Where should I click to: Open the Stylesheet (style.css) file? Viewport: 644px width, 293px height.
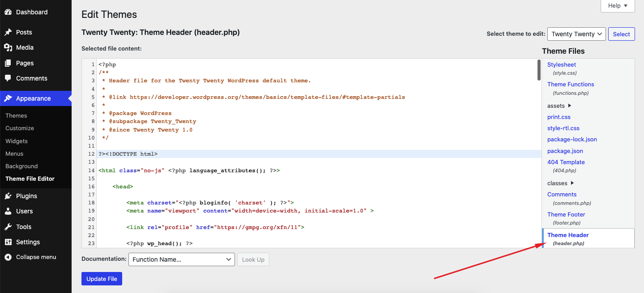coord(561,64)
